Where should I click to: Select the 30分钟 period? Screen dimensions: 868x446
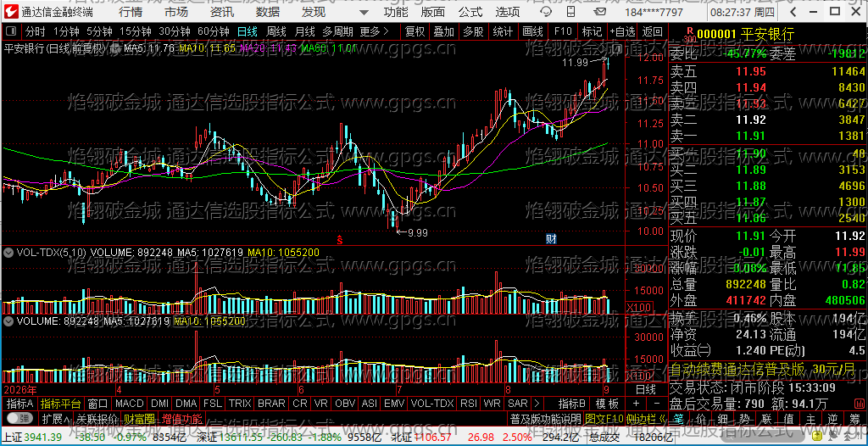click(x=175, y=31)
